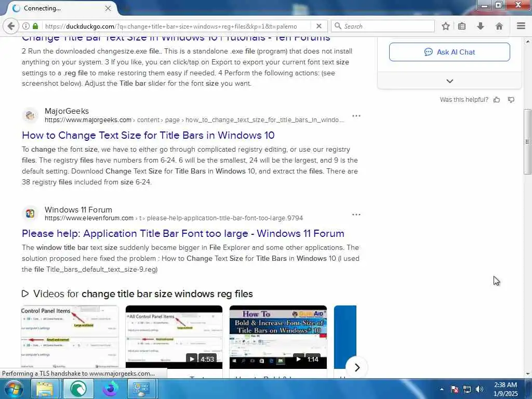This screenshot has height=399, width=532.
Task: Click the magnifier icon in Search box
Action: [x=338, y=26]
